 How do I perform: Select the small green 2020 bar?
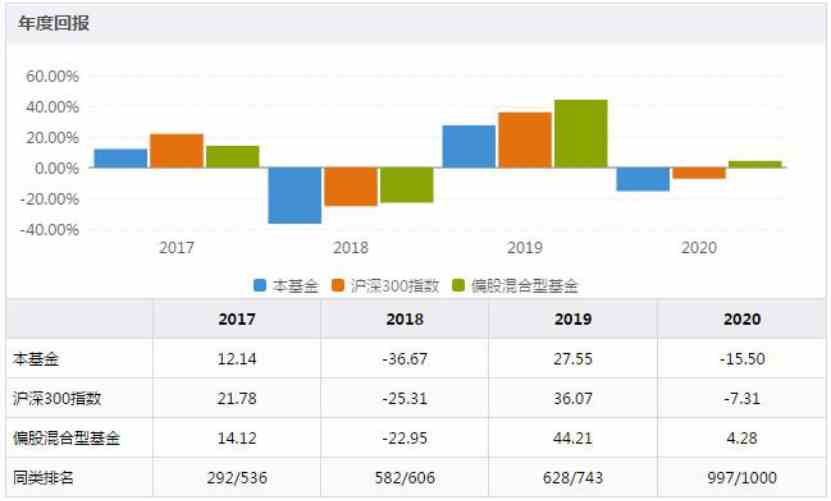[755, 164]
